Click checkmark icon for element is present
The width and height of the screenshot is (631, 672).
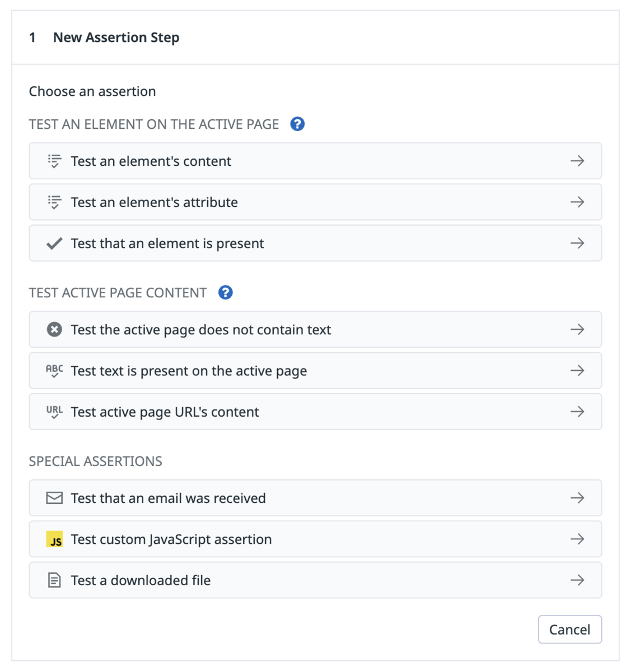[x=54, y=244]
